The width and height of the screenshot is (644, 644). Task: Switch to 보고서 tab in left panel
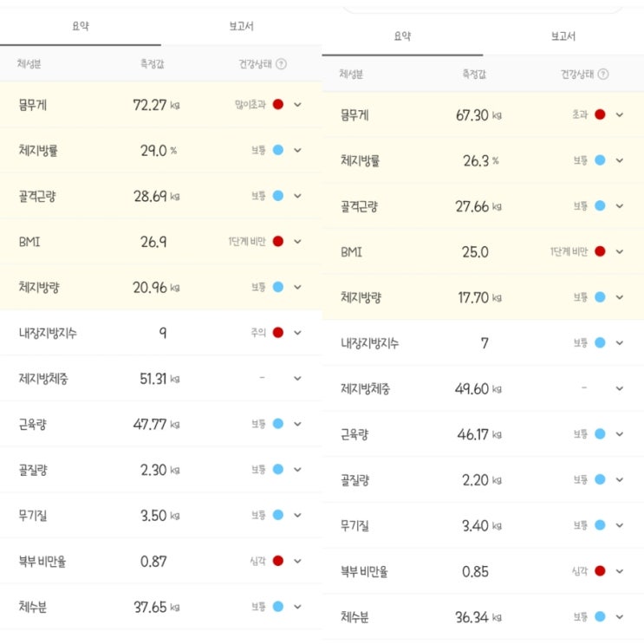(241, 26)
